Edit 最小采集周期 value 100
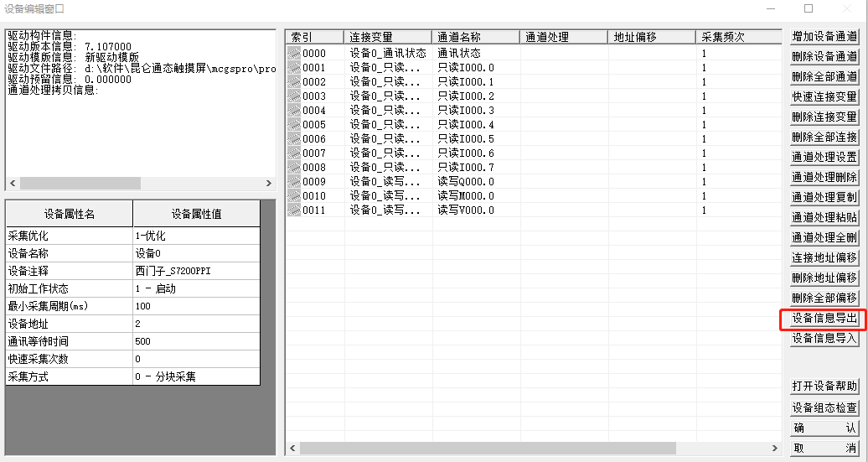 coord(197,306)
